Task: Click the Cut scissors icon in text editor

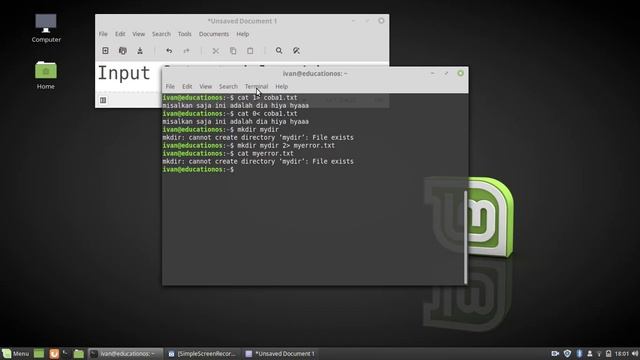Action: (x=216, y=51)
